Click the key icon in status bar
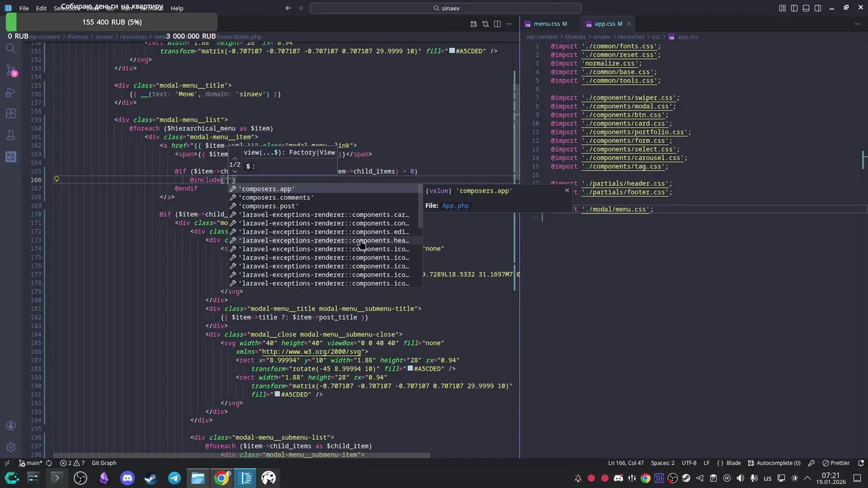Viewport: 868px width, 488px height. click(812, 463)
